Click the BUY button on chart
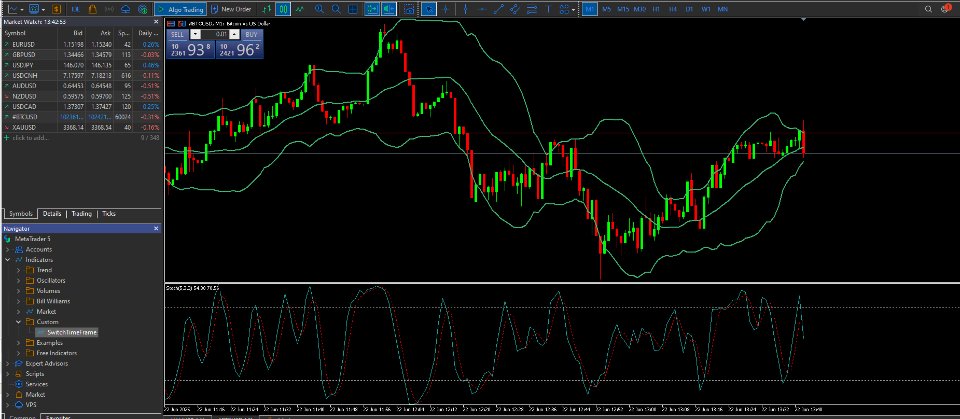960x419 pixels. click(251, 35)
